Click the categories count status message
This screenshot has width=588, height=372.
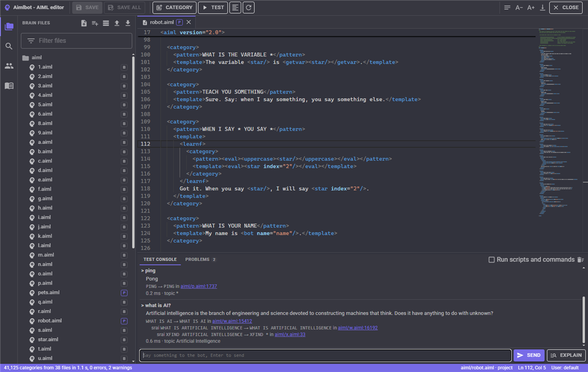pyautogui.click(x=68, y=368)
